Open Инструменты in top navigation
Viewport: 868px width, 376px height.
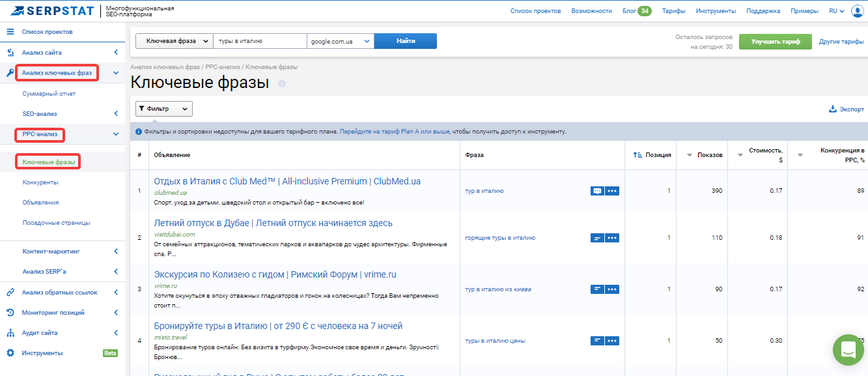pyautogui.click(x=716, y=11)
